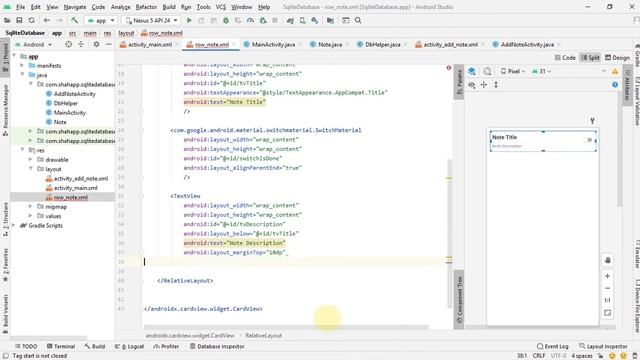The height and width of the screenshot is (360, 640).
Task: Open the Terminal tool window
Action: tap(61, 346)
